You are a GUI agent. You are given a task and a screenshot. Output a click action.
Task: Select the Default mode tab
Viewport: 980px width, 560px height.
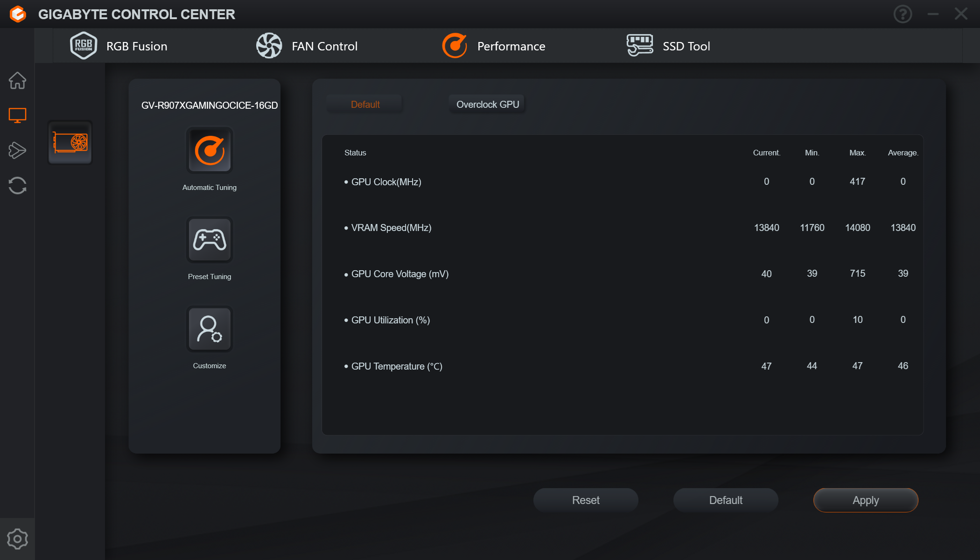click(x=365, y=105)
